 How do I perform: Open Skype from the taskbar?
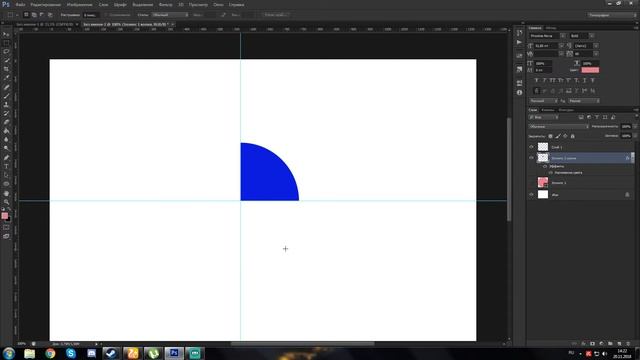tap(71, 353)
